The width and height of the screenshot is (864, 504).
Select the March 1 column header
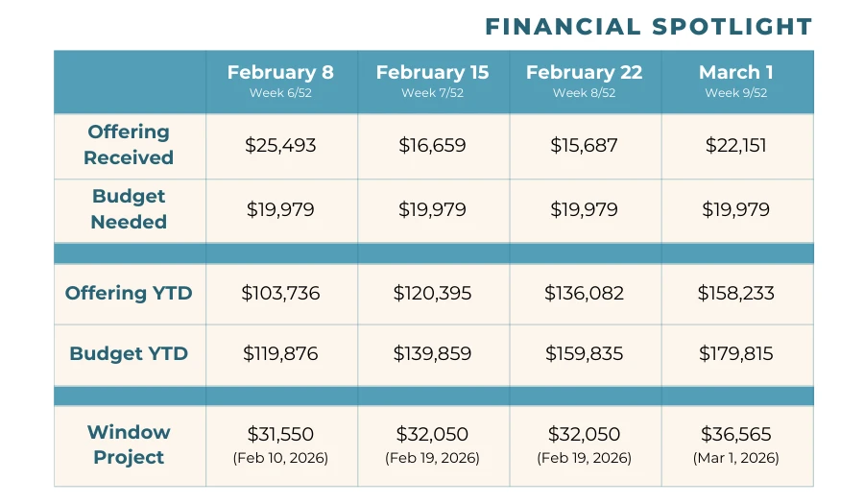pyautogui.click(x=735, y=80)
